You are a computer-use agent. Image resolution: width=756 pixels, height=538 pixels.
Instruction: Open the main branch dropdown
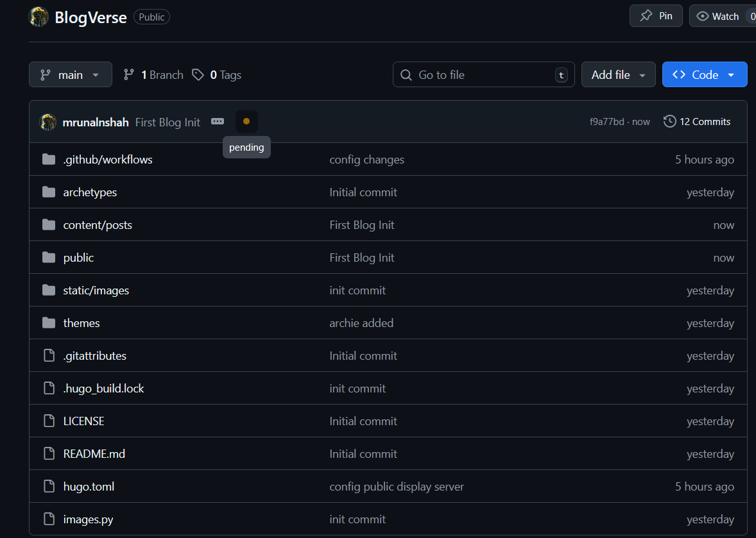(71, 75)
